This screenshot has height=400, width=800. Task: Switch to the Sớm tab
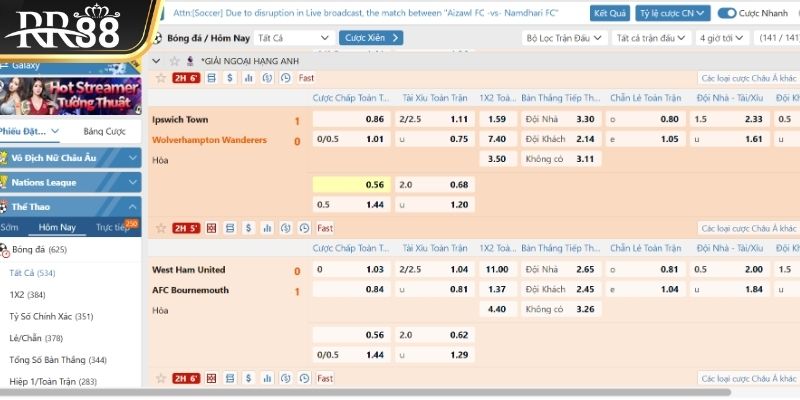9,227
